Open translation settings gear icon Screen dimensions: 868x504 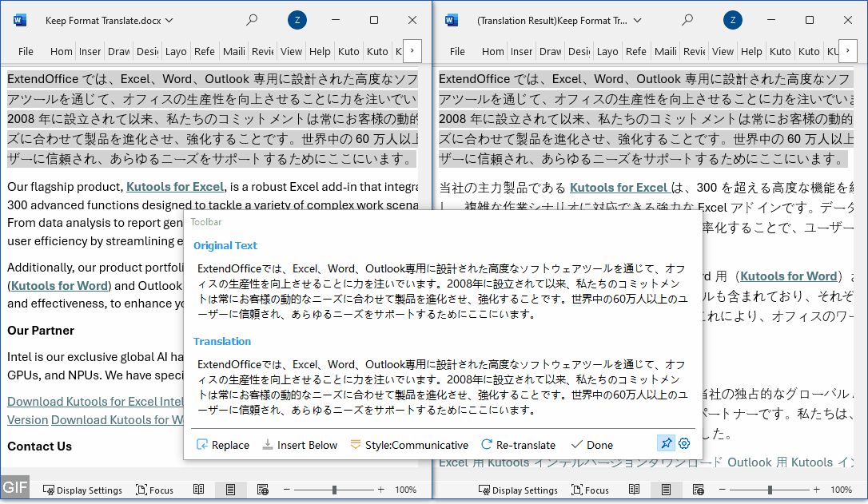(684, 443)
